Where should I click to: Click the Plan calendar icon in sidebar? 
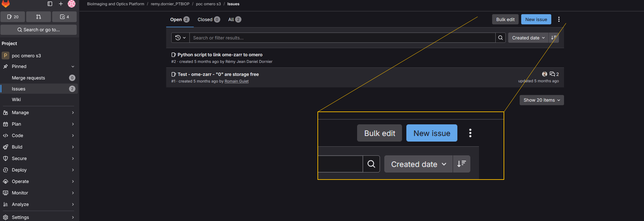tap(6, 124)
